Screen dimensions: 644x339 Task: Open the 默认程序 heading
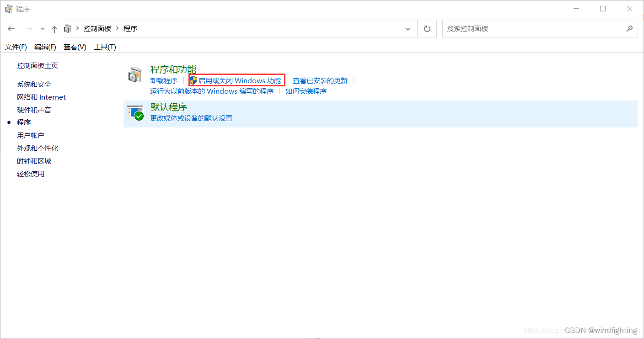coord(169,106)
